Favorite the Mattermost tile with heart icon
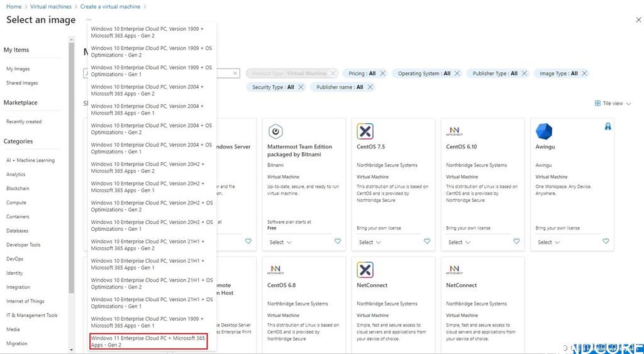Image resolution: width=644 pixels, height=354 pixels. [338, 241]
